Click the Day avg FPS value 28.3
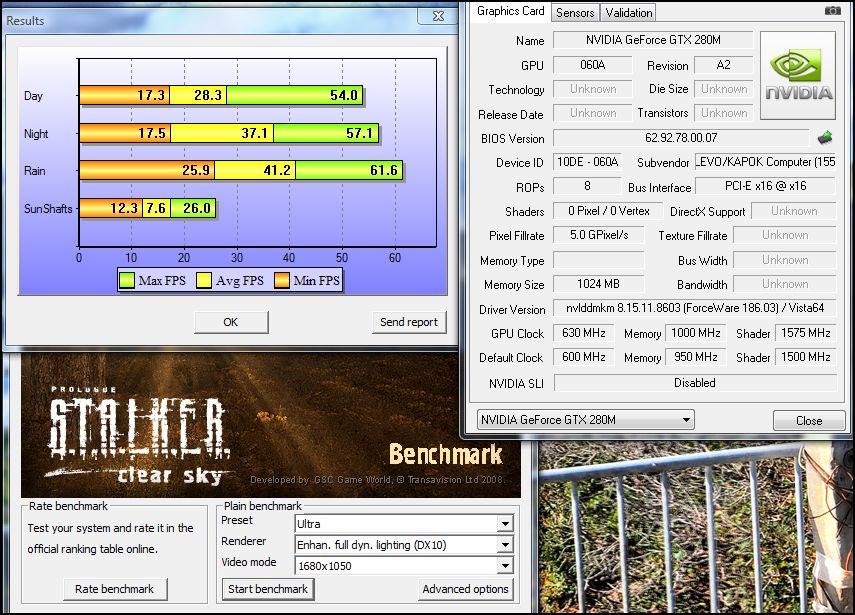Screen dimensions: 855x615 point(208,95)
